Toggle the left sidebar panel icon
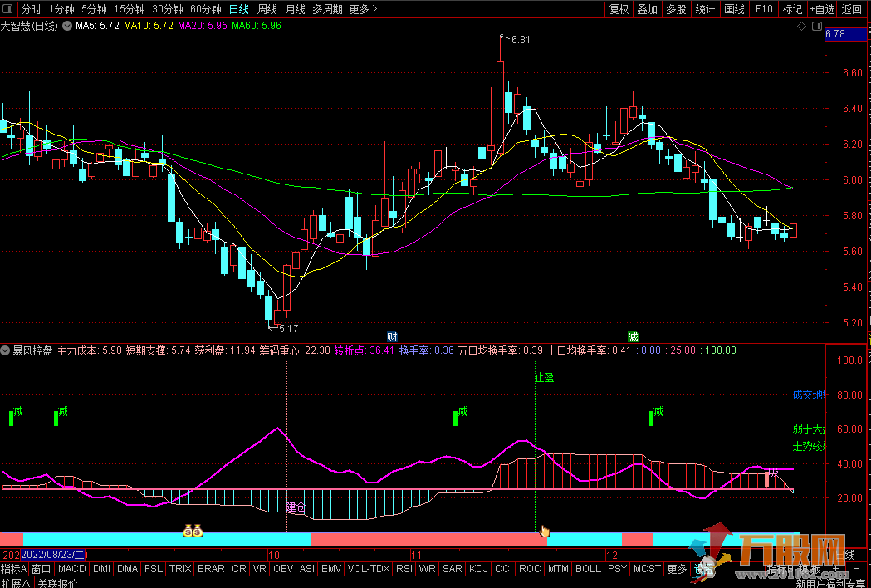Screen dimensions: 871x588 pos(9,9)
